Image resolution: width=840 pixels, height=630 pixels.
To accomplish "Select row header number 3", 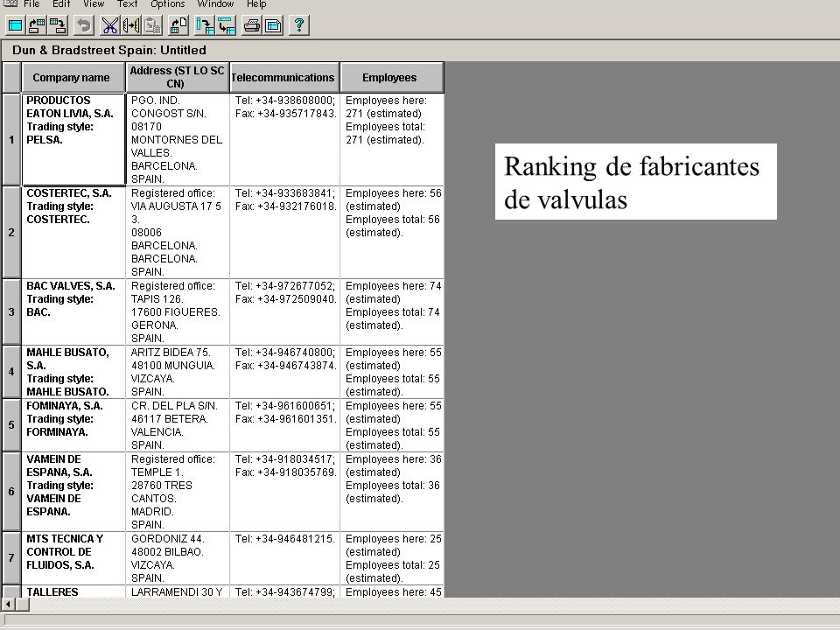I will point(11,311).
